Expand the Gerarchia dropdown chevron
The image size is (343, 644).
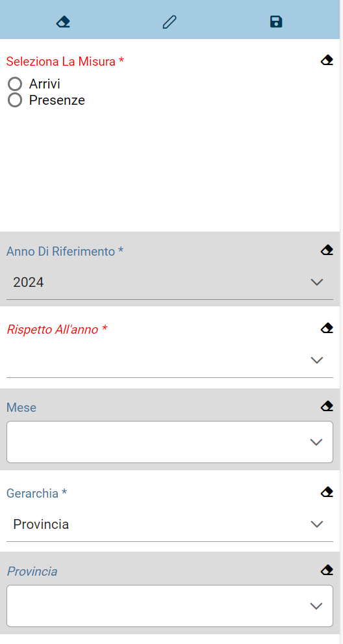pos(317,524)
